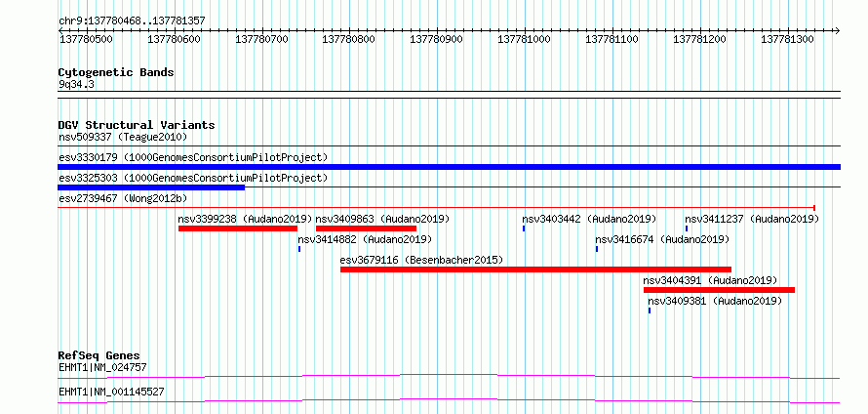Click the DGV Structural Variants track title
The image size is (868, 414).
pos(137,125)
